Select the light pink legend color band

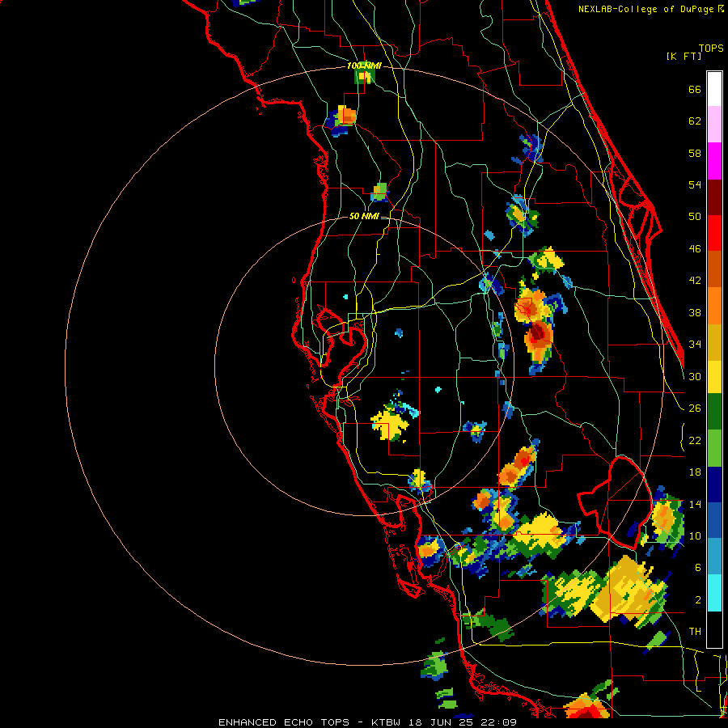[x=714, y=125]
